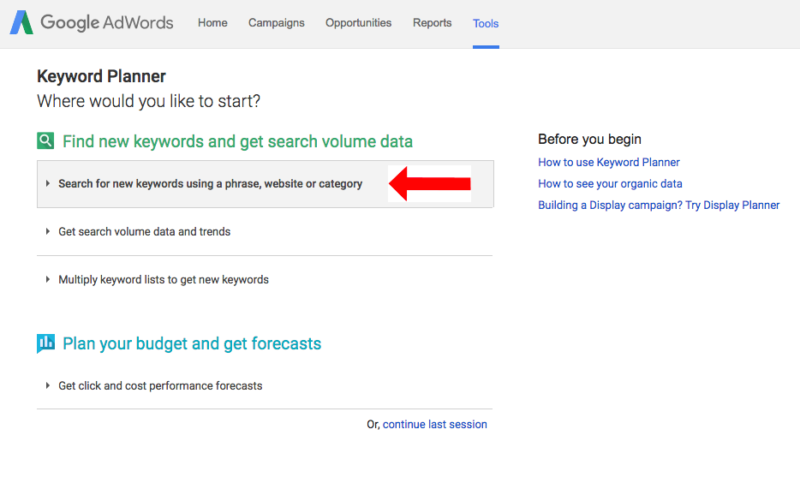
Task: Select the Tools tab
Action: click(486, 23)
